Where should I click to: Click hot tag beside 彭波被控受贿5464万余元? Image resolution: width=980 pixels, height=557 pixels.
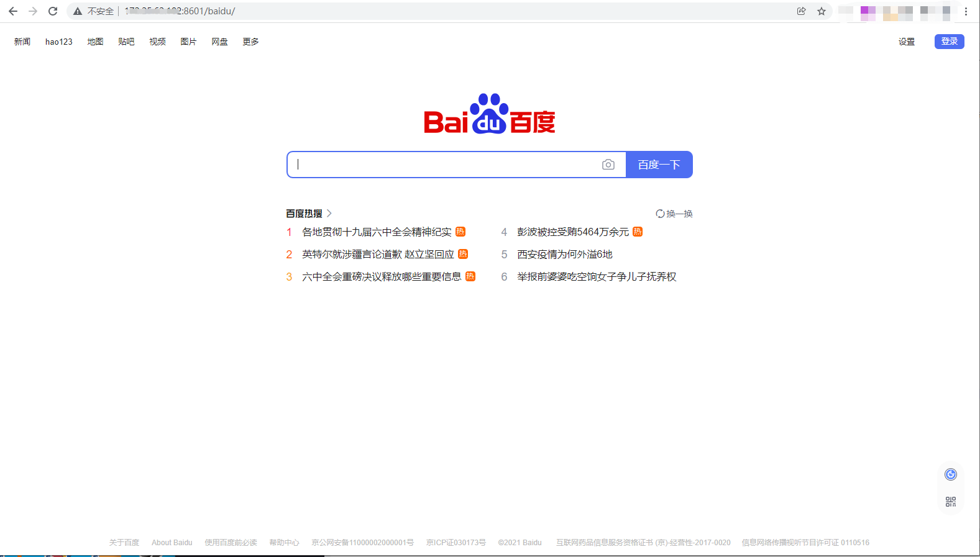pos(638,232)
